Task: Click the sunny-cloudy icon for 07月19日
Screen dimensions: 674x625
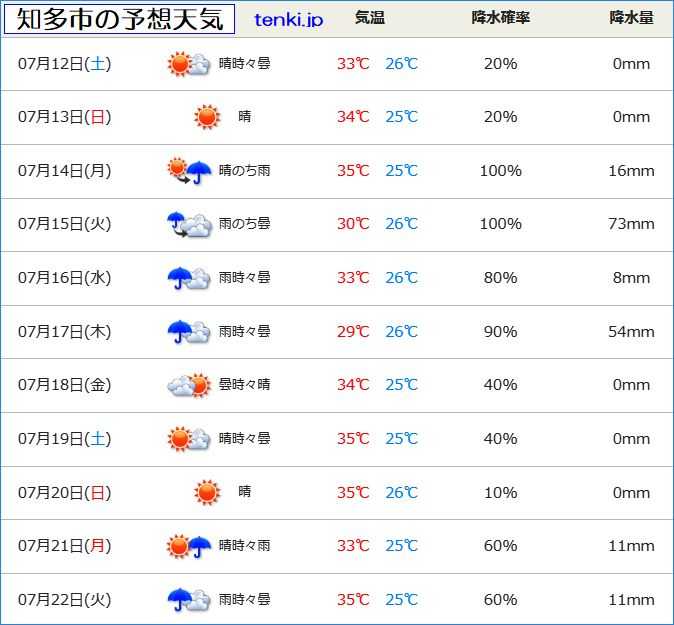Action: (x=189, y=439)
